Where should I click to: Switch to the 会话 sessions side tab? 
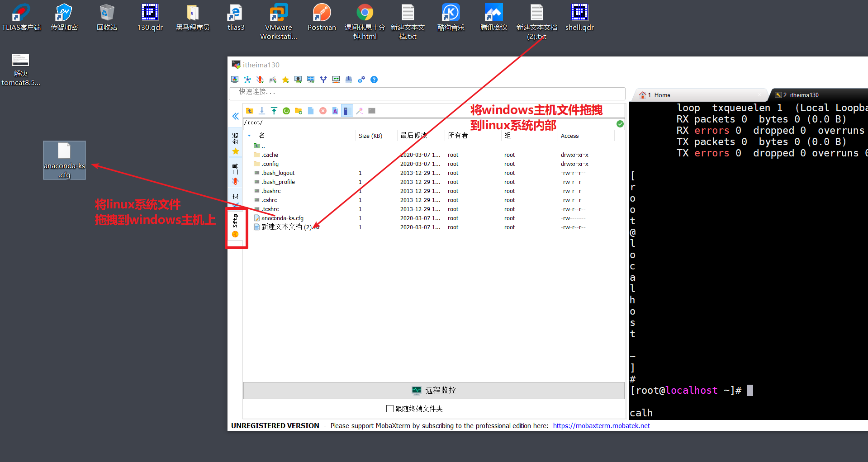pos(235,144)
